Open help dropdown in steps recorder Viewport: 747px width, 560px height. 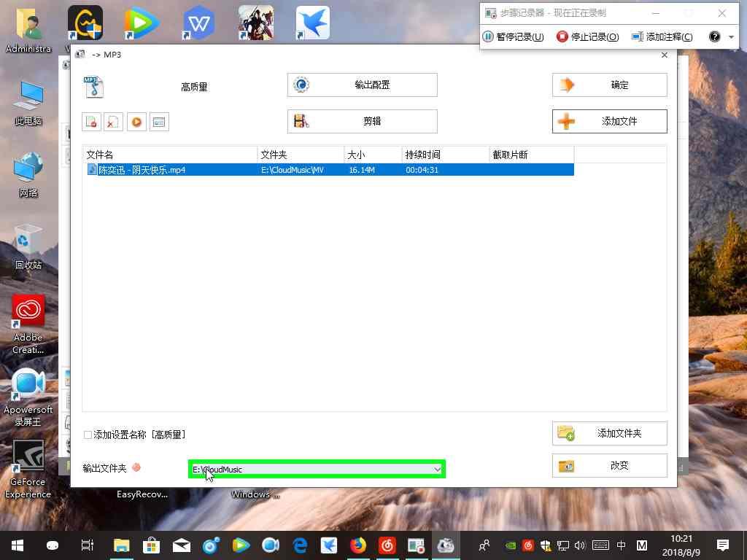coord(713,36)
